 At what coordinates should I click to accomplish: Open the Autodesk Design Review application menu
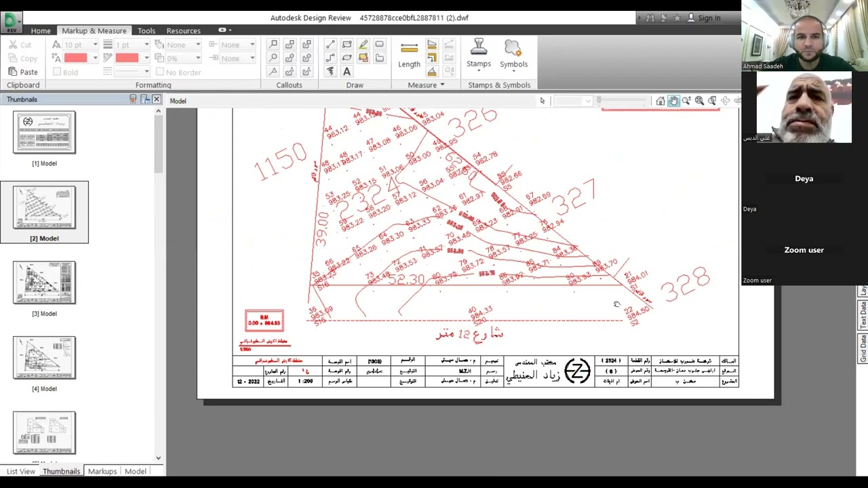12,23
